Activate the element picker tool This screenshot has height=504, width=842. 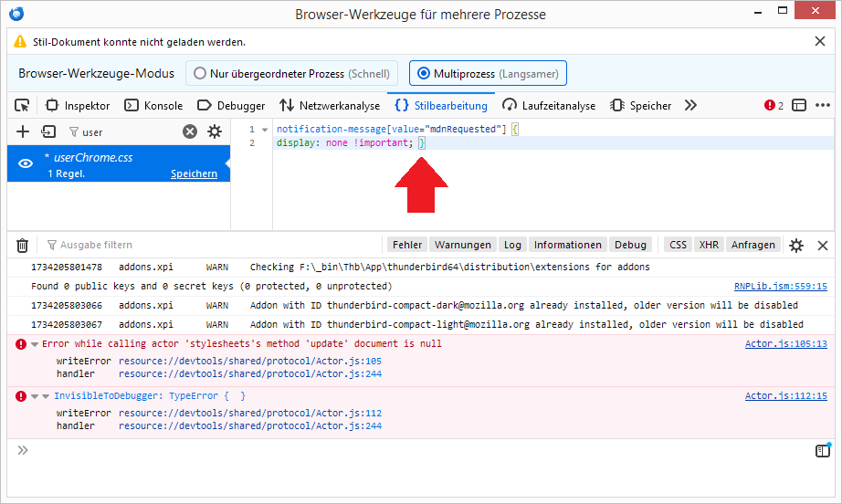click(x=22, y=106)
